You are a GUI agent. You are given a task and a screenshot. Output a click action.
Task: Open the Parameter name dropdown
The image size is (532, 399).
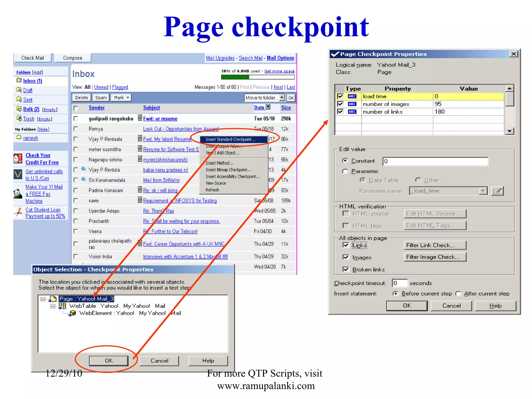(x=483, y=191)
